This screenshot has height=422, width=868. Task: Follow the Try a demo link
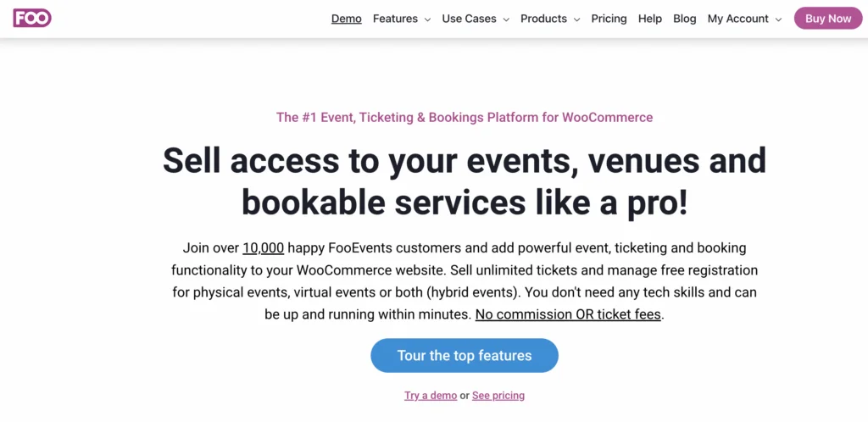click(x=431, y=396)
